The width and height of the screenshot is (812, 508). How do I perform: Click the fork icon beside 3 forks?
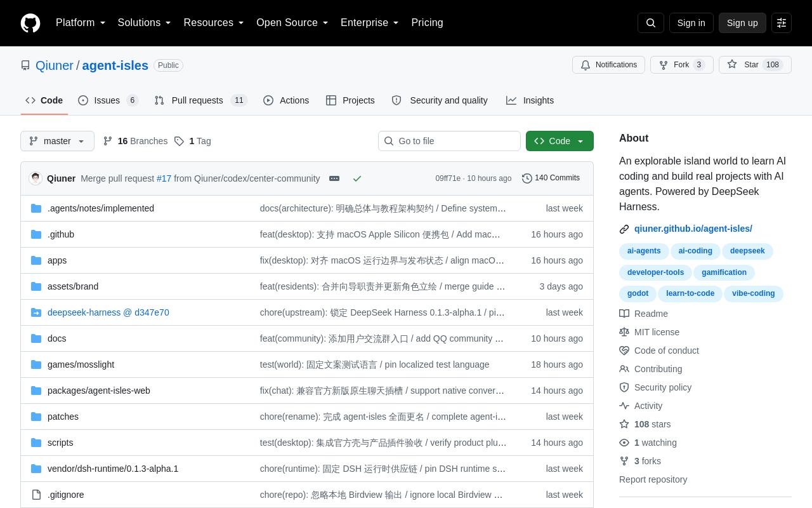[624, 461]
